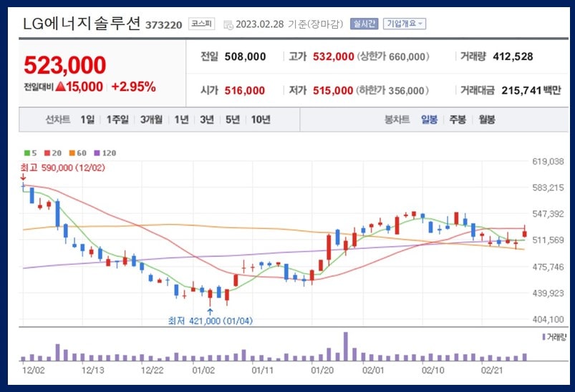
Task: Select the 10년 line chart tab
Action: coord(261,119)
